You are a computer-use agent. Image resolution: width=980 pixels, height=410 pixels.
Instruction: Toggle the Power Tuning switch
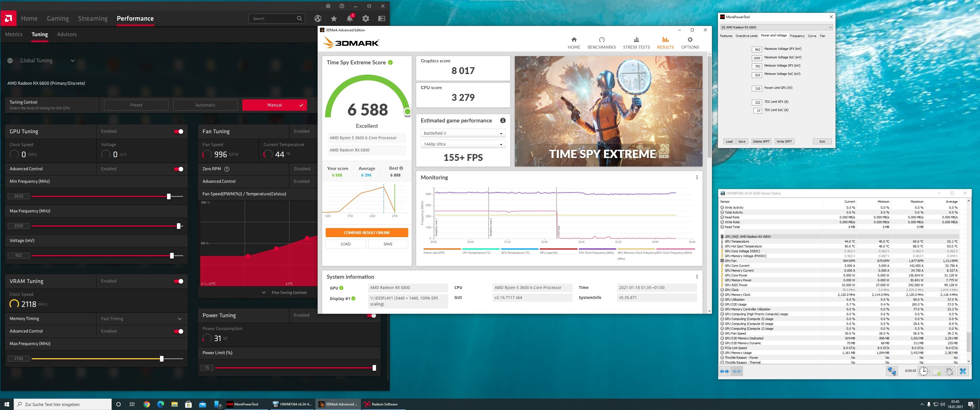click(371, 315)
